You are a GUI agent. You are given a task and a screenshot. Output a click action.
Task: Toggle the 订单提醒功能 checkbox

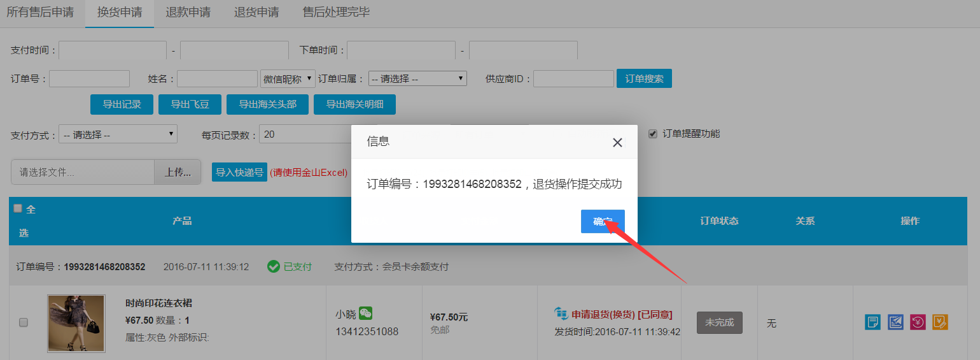pos(652,134)
